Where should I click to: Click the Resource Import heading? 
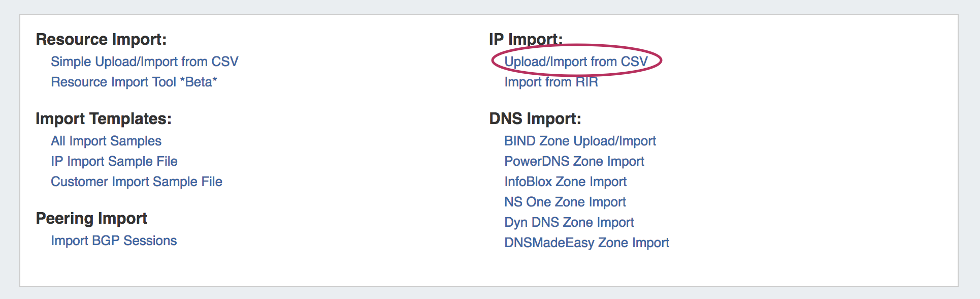pos(101,39)
